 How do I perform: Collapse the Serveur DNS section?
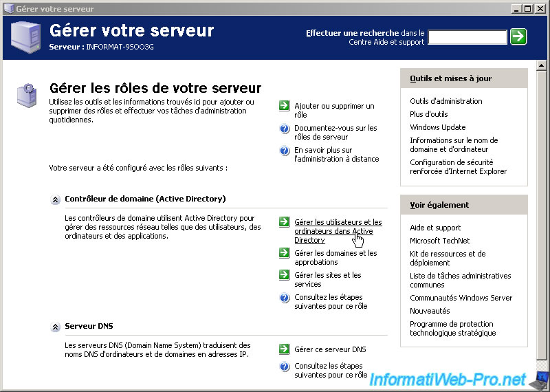55,327
